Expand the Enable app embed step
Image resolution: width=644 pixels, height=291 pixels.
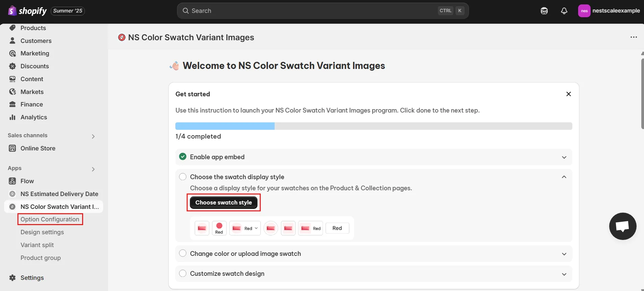click(x=564, y=157)
